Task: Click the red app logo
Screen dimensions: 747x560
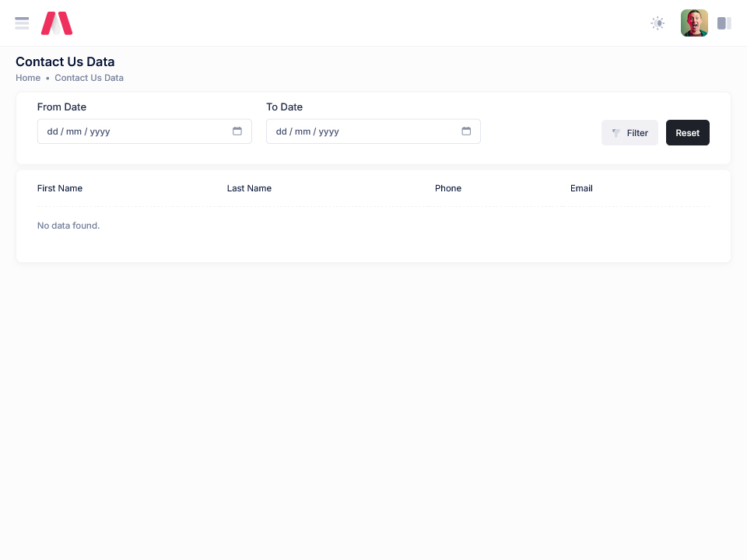Action: click(x=57, y=23)
